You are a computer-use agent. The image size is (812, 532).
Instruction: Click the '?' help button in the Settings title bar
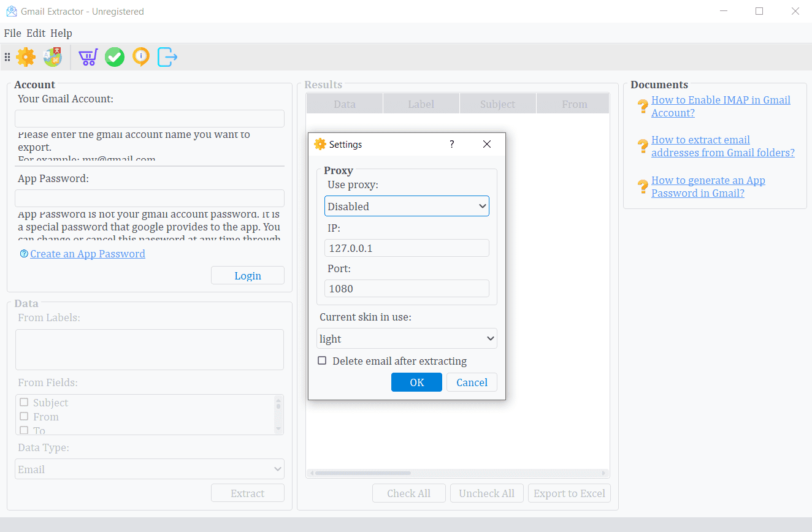click(x=452, y=144)
